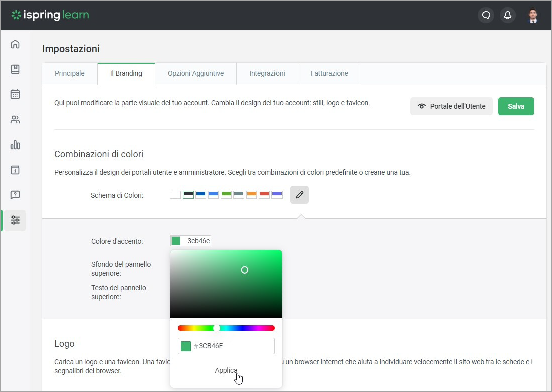
Task: Go to the Home icon in sidebar
Action: [x=15, y=44]
